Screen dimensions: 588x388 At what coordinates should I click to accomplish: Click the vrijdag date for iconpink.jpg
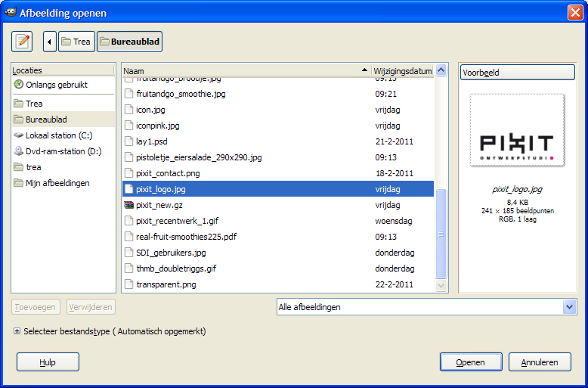coord(388,126)
